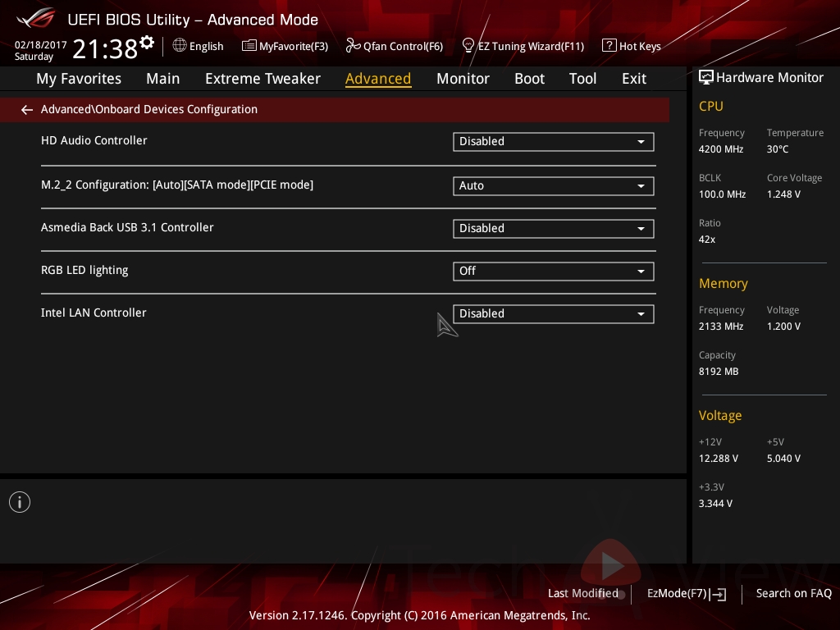Click the +5V 5.040 V reading
The image size is (840, 630).
[783, 459]
